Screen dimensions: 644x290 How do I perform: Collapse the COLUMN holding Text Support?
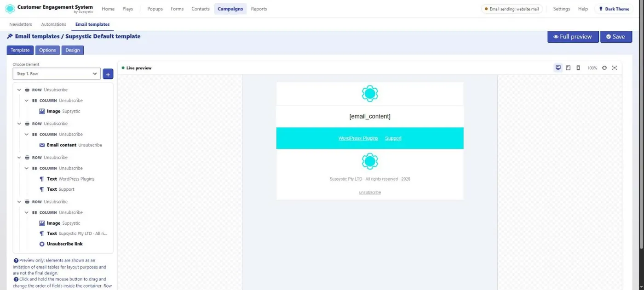pos(27,169)
